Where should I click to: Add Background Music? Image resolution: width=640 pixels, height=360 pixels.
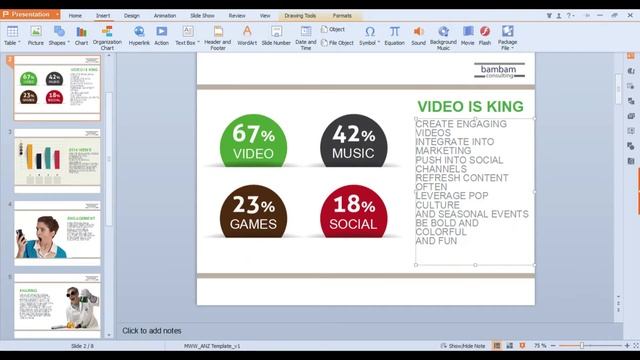(443, 38)
